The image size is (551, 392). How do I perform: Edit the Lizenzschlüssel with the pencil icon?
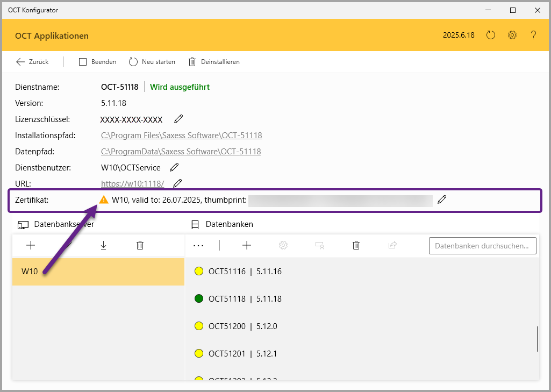pos(178,119)
